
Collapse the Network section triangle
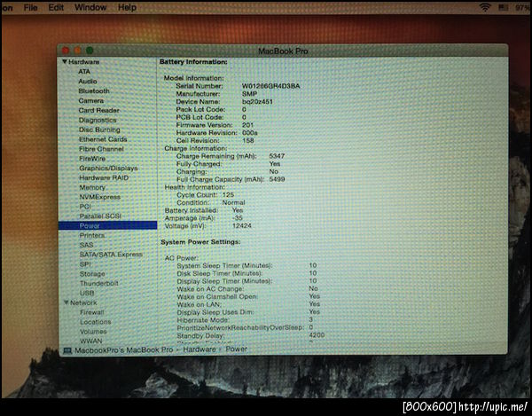(66, 302)
